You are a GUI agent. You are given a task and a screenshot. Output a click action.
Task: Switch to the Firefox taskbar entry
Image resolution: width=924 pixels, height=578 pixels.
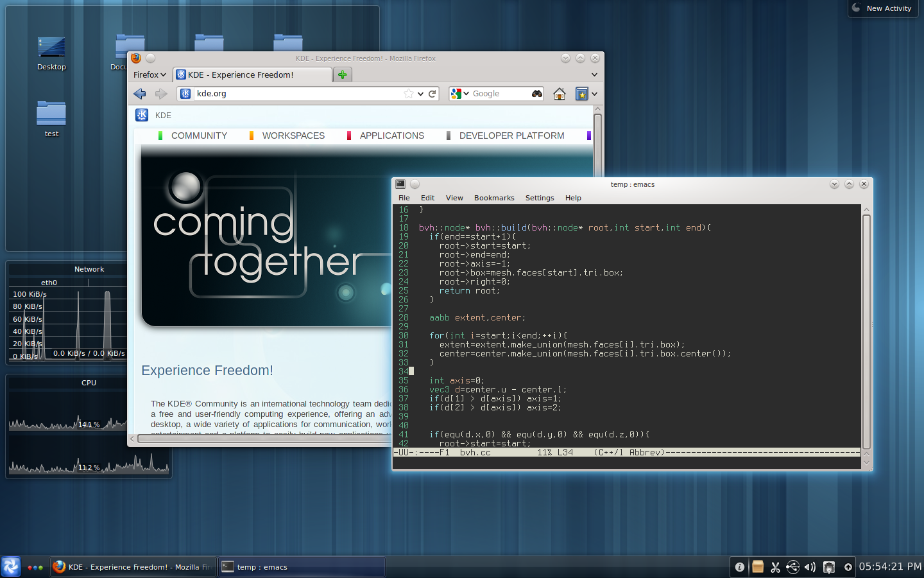133,567
